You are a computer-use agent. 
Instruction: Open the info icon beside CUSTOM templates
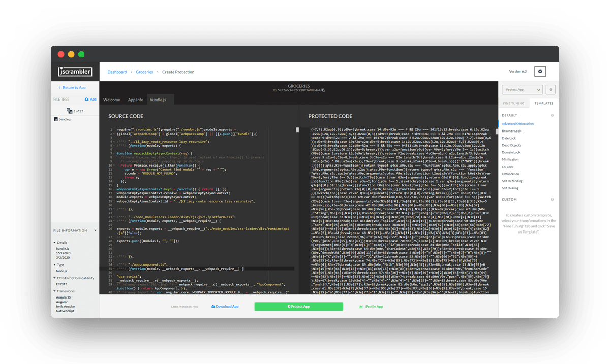(x=552, y=199)
